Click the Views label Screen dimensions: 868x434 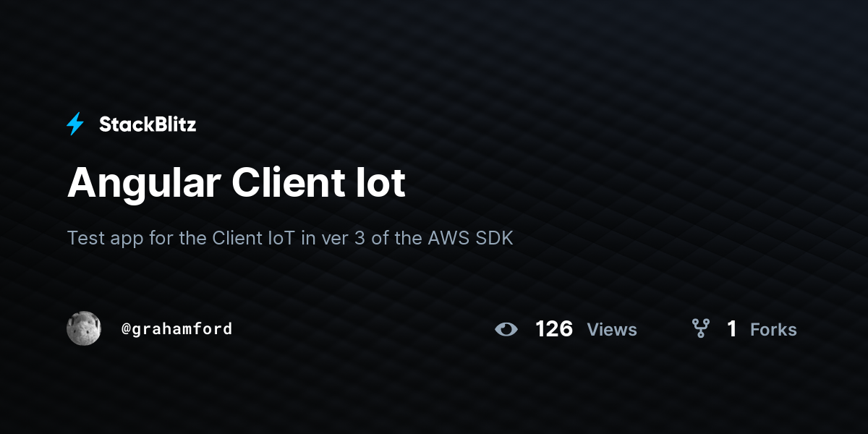point(612,329)
